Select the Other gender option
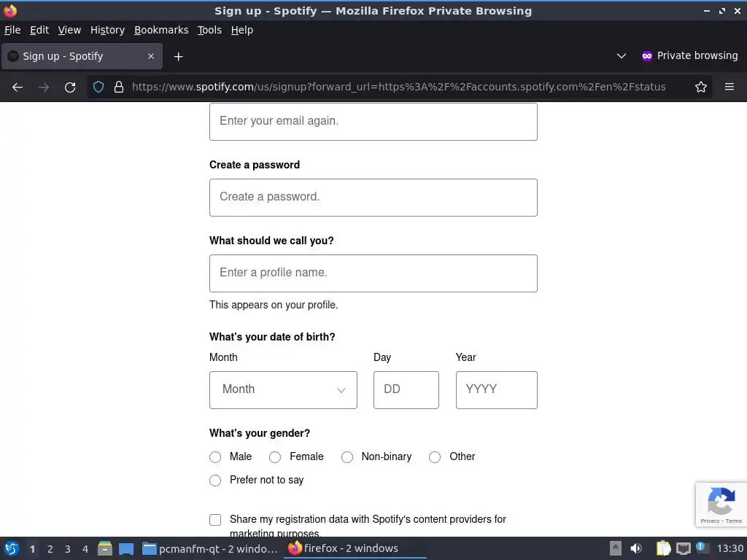 point(435,457)
